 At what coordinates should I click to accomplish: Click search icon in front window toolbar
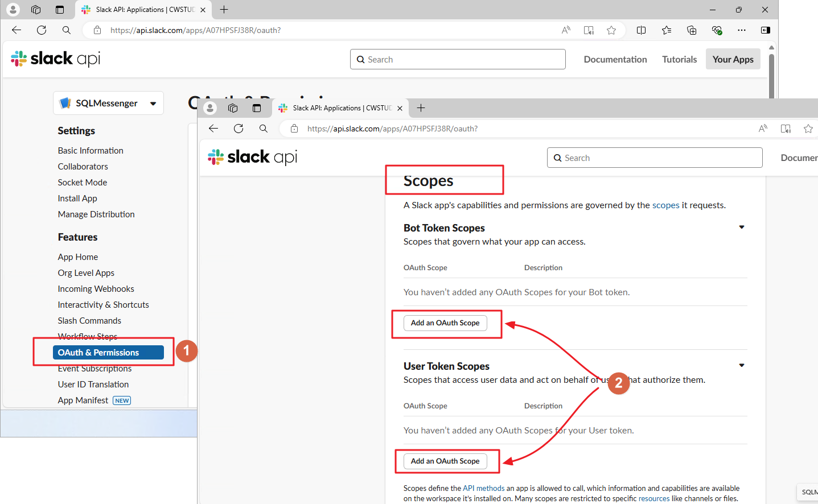(264, 129)
